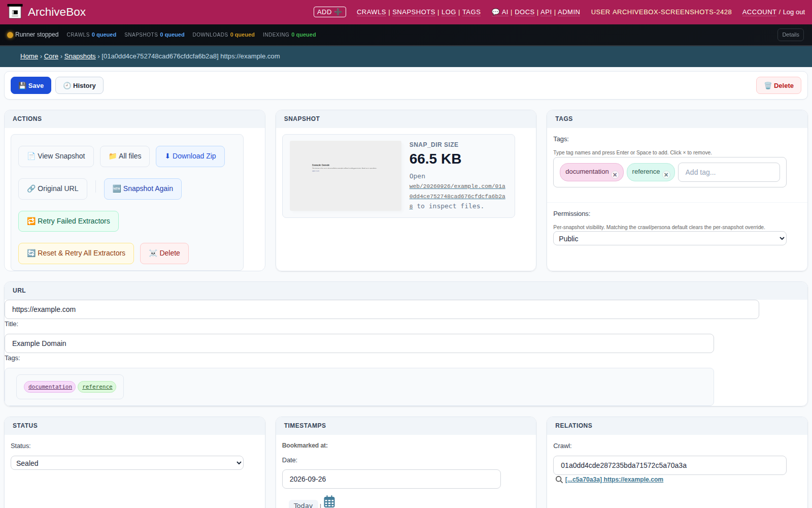This screenshot has height=508, width=812.
Task: Open the CRAWLS menu item
Action: point(371,12)
